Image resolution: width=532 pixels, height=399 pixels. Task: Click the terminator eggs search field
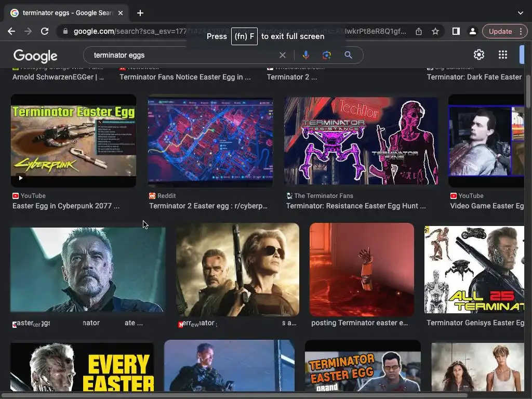[183, 55]
